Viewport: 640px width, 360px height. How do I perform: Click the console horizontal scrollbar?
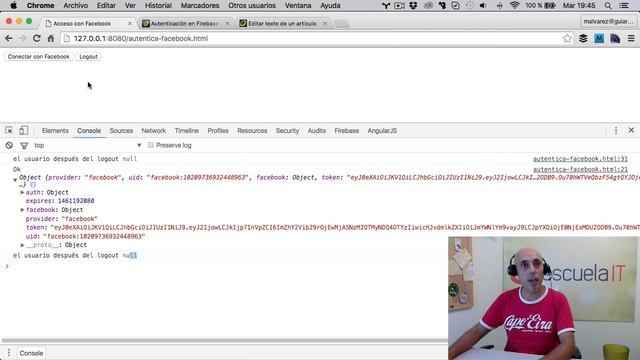[x=224, y=340]
